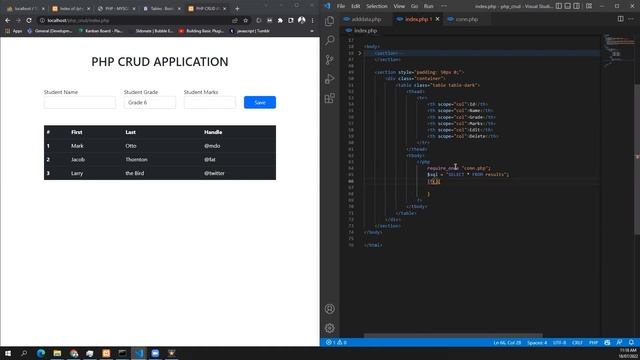Open the overflow menu ellipsis in VS Code menu bar

(444, 6)
